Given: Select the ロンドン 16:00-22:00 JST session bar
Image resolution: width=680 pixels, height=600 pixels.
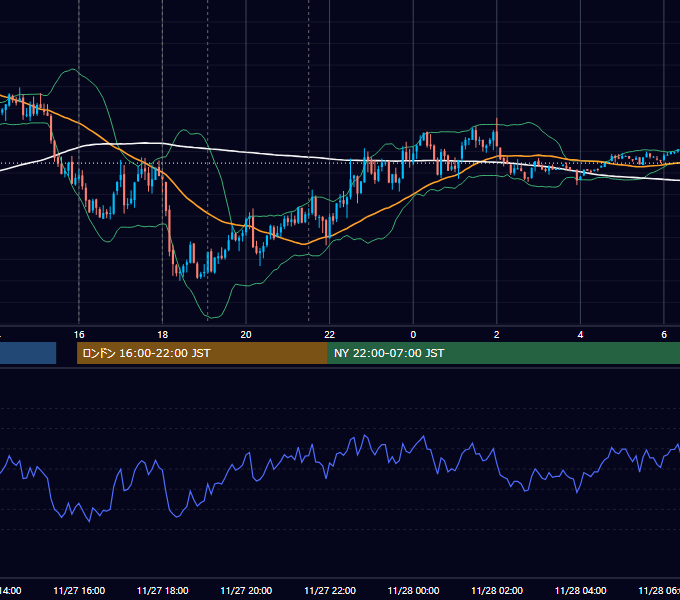Looking at the screenshot, I should click(202, 353).
